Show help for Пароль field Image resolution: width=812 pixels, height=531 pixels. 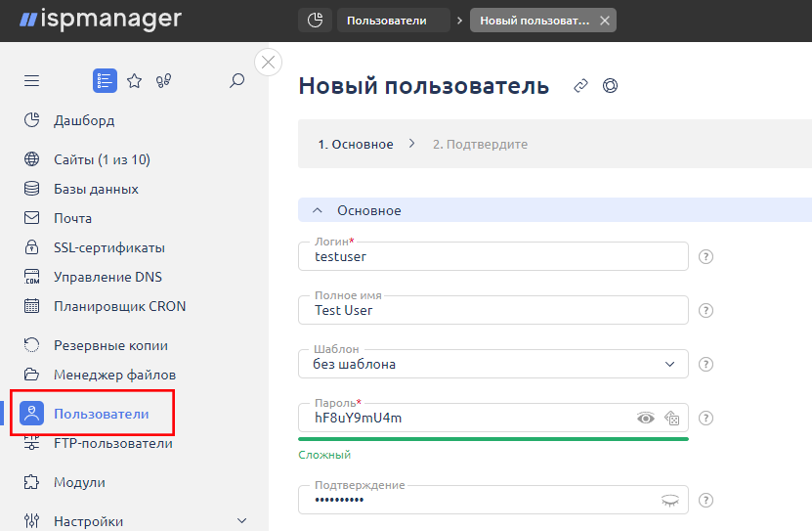click(x=705, y=419)
